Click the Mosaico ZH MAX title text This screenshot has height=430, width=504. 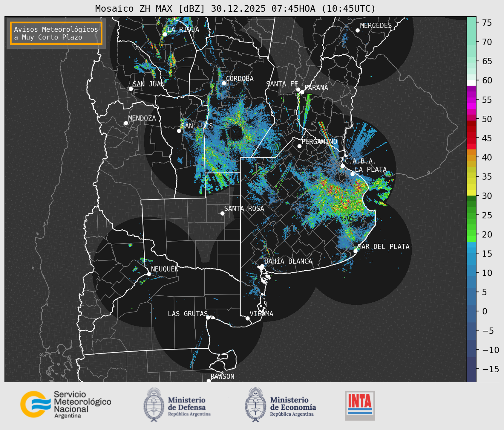click(x=235, y=9)
